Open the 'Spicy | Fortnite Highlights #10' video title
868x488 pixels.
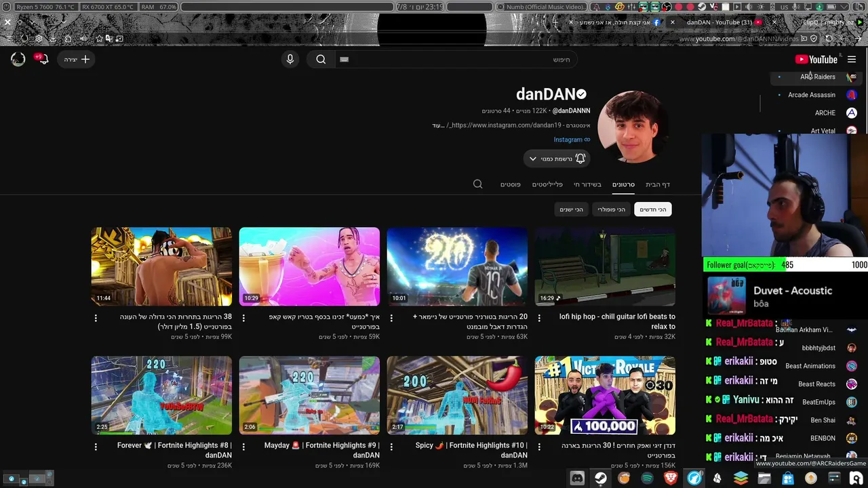[471, 450]
